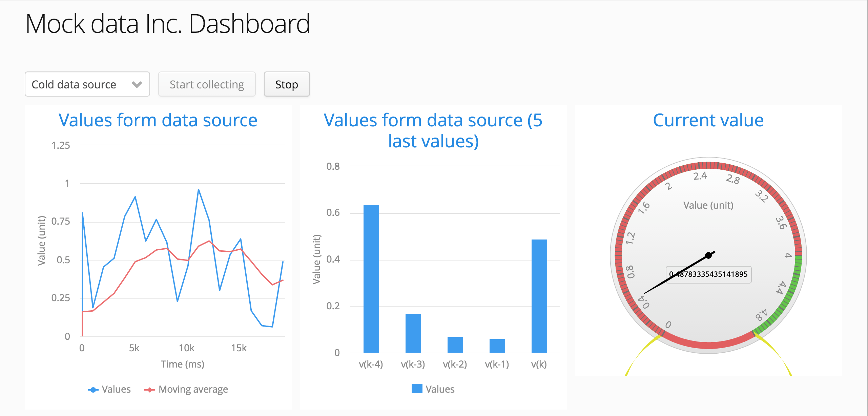Click the blue Values legend marker icon
Image resolution: width=868 pixels, height=416 pixels.
tap(93, 390)
